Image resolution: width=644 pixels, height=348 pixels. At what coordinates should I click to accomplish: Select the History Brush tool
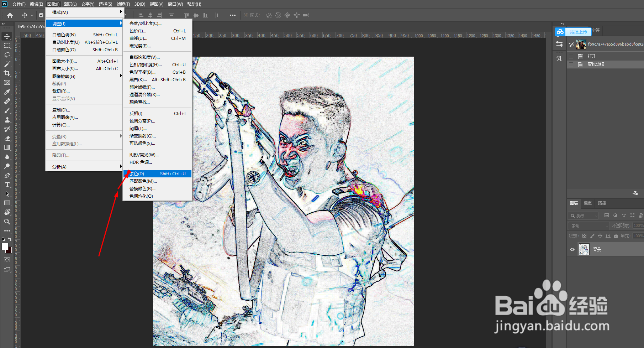coord(7,129)
